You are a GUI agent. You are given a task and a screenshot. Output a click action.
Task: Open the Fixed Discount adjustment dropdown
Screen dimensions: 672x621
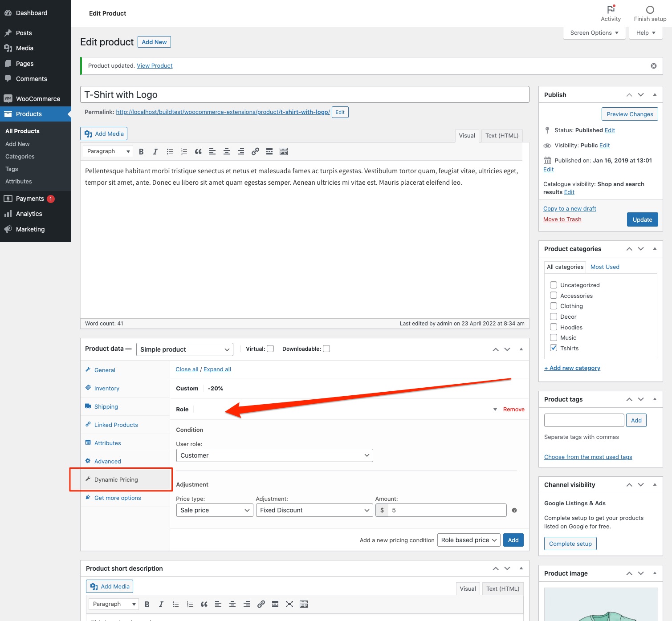tap(314, 510)
